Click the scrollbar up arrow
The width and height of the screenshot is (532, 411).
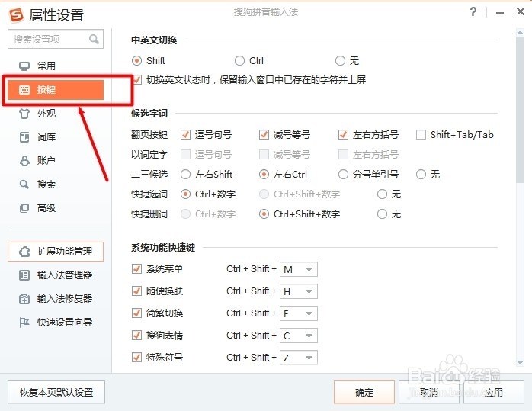tap(520, 33)
